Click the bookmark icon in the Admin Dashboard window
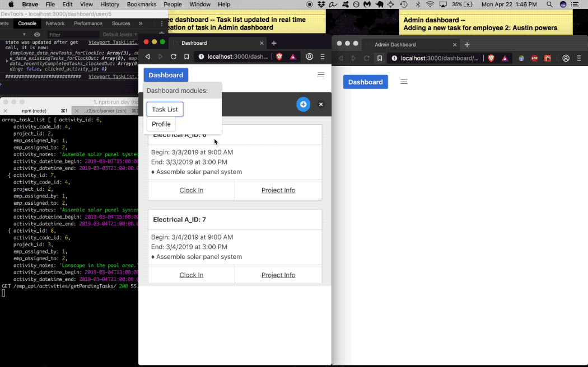 380,58
